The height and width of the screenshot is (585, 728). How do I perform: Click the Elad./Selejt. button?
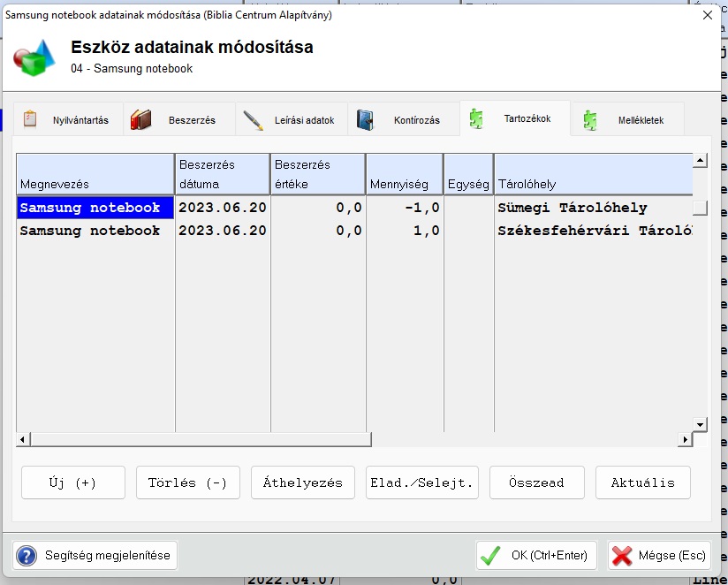click(422, 482)
